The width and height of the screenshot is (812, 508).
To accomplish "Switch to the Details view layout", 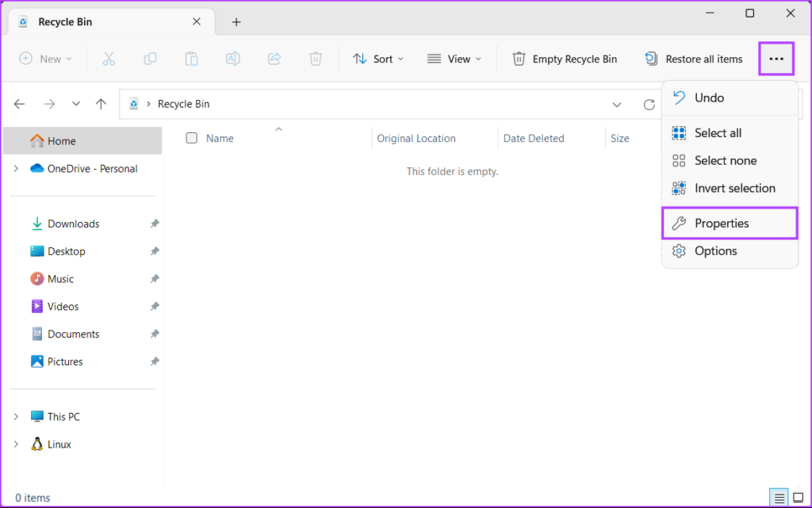I will [x=779, y=498].
